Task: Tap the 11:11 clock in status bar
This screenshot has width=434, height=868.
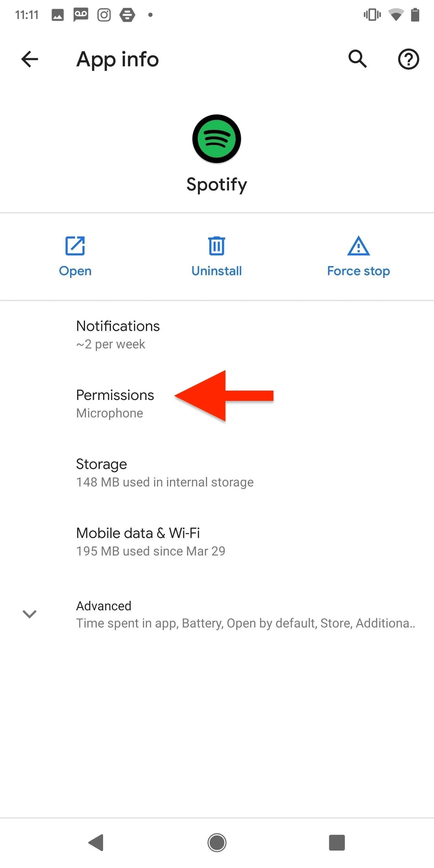Action: coord(27,15)
